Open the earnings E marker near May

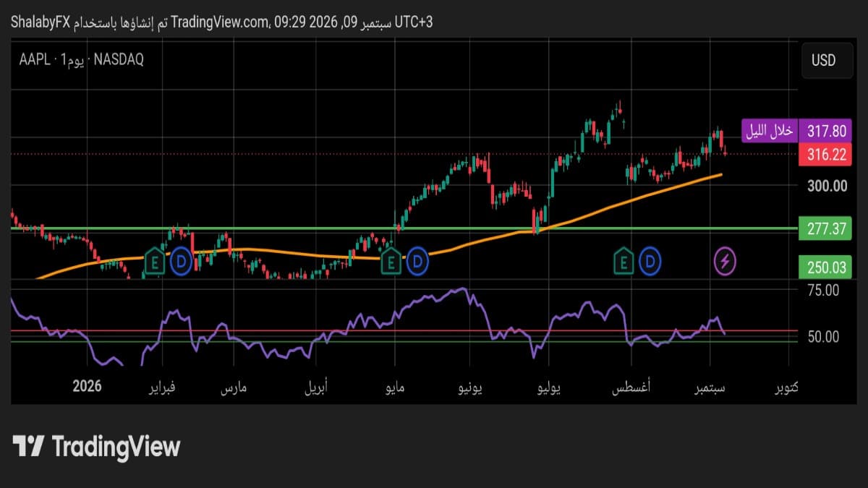pos(391,261)
